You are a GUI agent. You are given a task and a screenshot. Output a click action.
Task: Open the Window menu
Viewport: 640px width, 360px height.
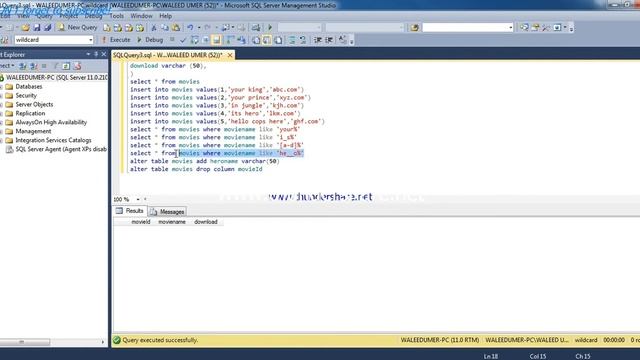click(141, 16)
